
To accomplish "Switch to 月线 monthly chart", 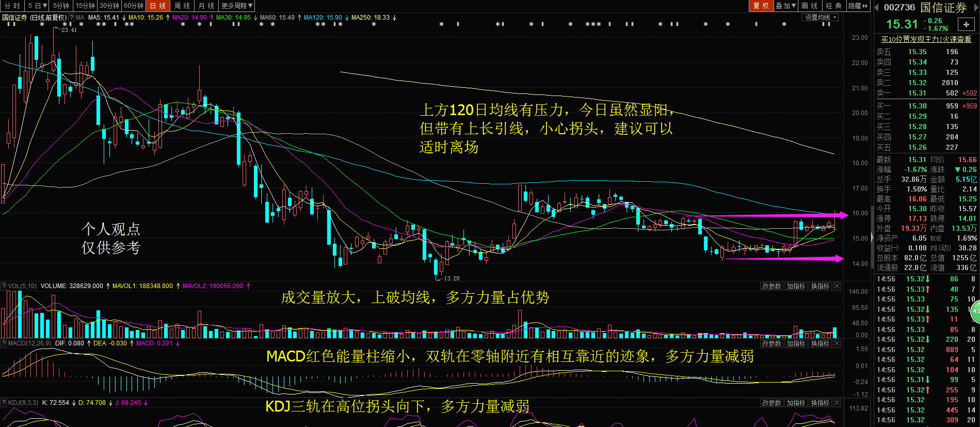I will [206, 6].
